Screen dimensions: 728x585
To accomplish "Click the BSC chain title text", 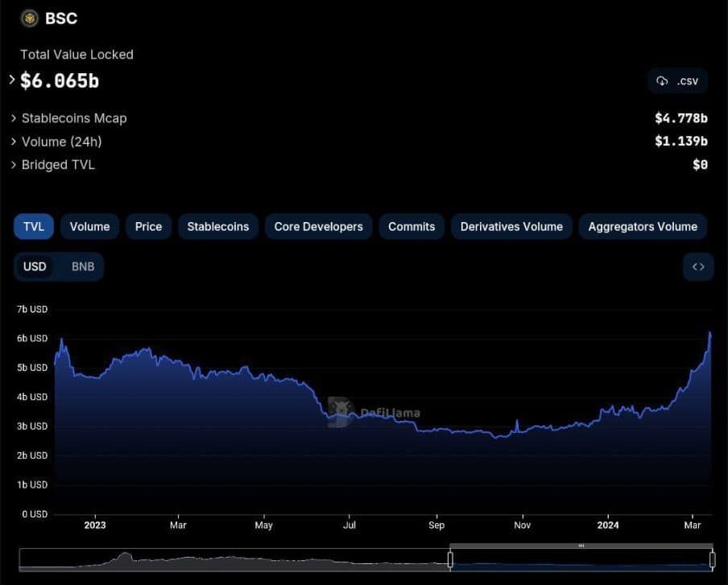I will tap(61, 19).
